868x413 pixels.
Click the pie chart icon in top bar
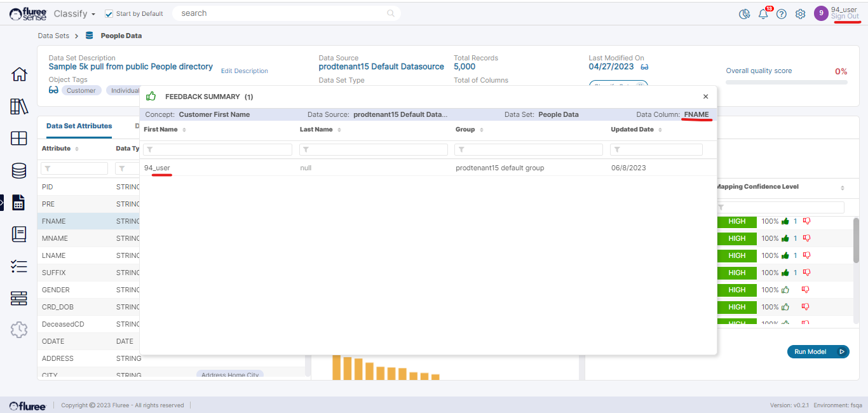point(745,14)
